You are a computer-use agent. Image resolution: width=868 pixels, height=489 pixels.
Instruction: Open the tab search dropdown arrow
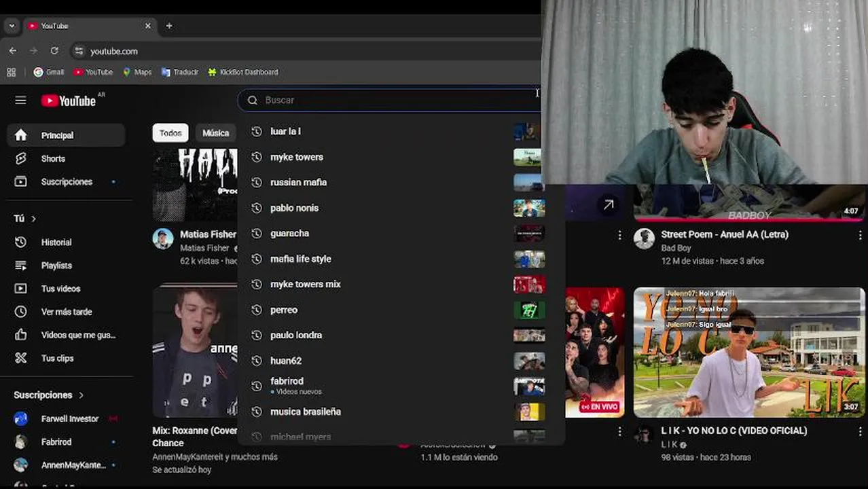pyautogui.click(x=12, y=26)
